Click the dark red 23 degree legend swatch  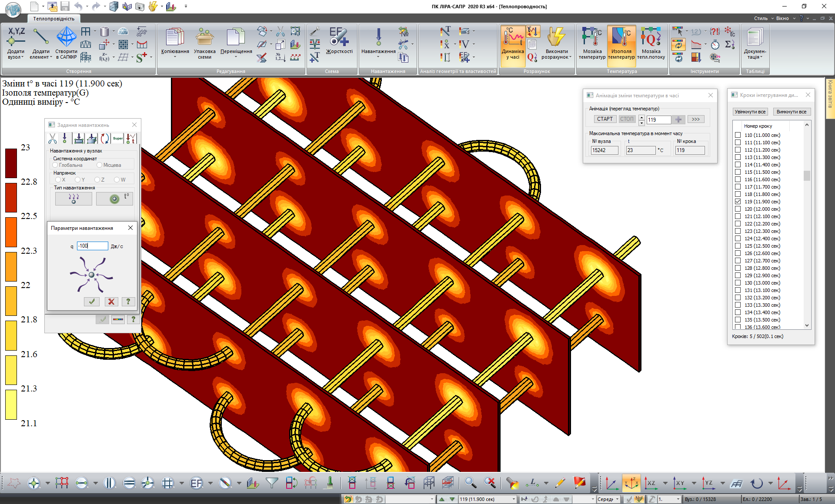pyautogui.click(x=11, y=163)
